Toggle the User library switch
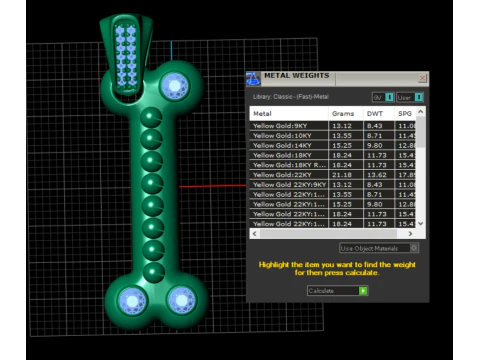The image size is (480, 360). pos(419,97)
